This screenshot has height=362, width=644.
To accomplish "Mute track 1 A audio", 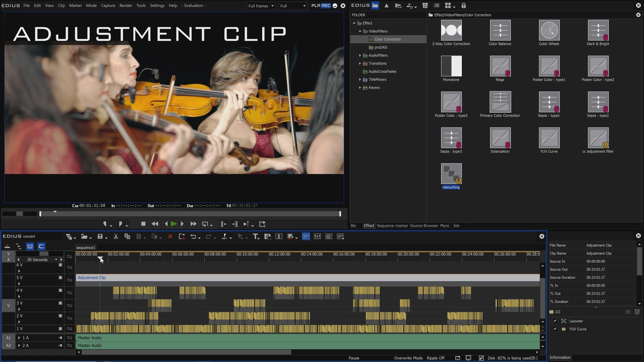I will pyautogui.click(x=60, y=338).
